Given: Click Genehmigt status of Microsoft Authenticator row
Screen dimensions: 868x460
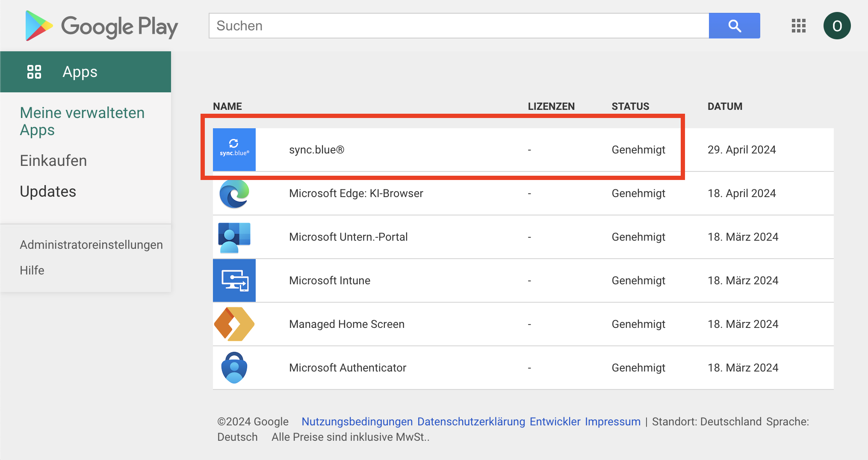Looking at the screenshot, I should pyautogui.click(x=638, y=368).
